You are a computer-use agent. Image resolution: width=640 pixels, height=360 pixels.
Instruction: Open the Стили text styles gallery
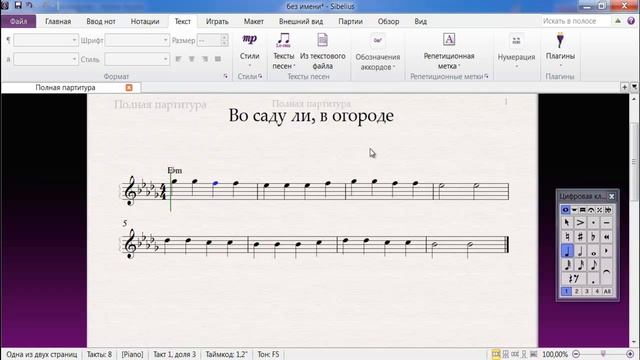tap(249, 50)
